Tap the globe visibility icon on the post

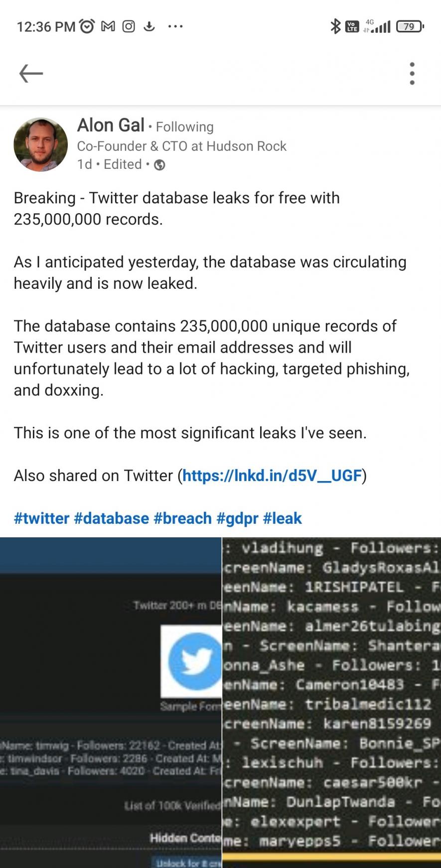click(159, 164)
